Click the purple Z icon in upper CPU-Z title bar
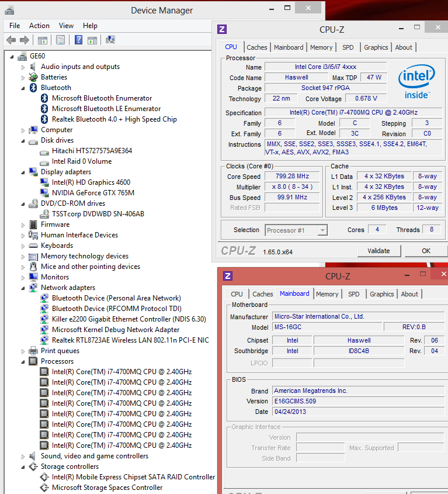This screenshot has height=494, width=448. tap(221, 29)
